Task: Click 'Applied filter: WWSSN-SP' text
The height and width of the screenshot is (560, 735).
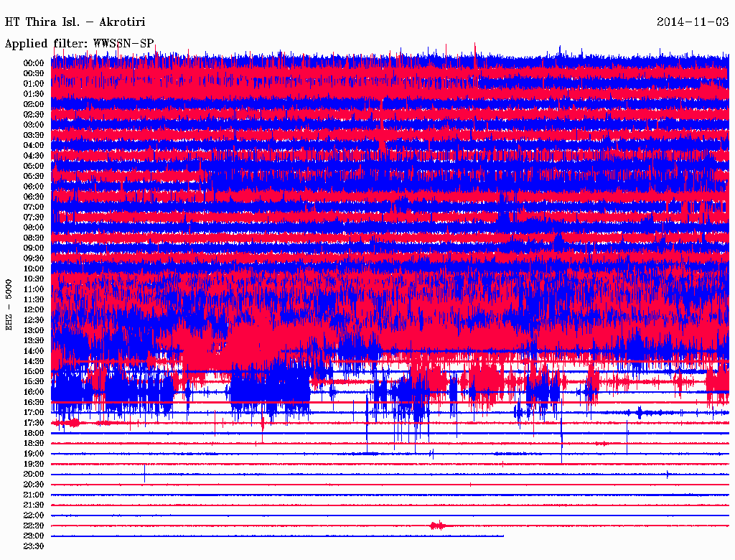Action: (79, 44)
